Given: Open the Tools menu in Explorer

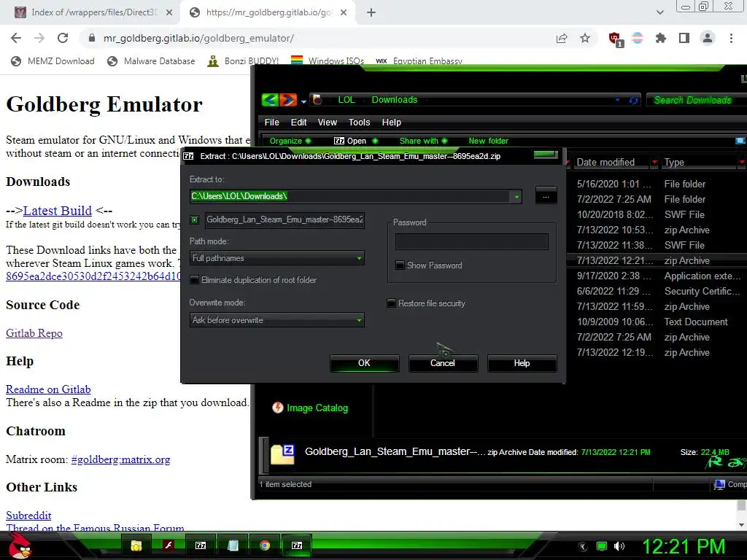Looking at the screenshot, I should 359,122.
